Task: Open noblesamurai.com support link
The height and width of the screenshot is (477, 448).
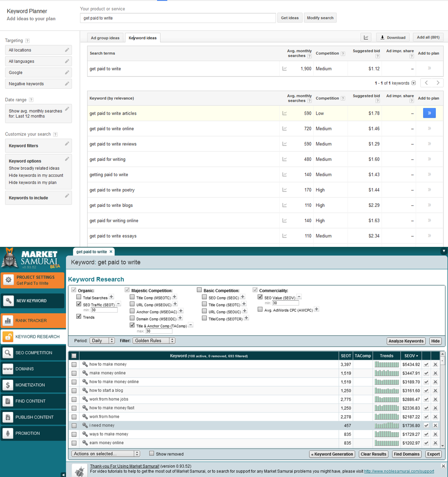Action: (399, 471)
